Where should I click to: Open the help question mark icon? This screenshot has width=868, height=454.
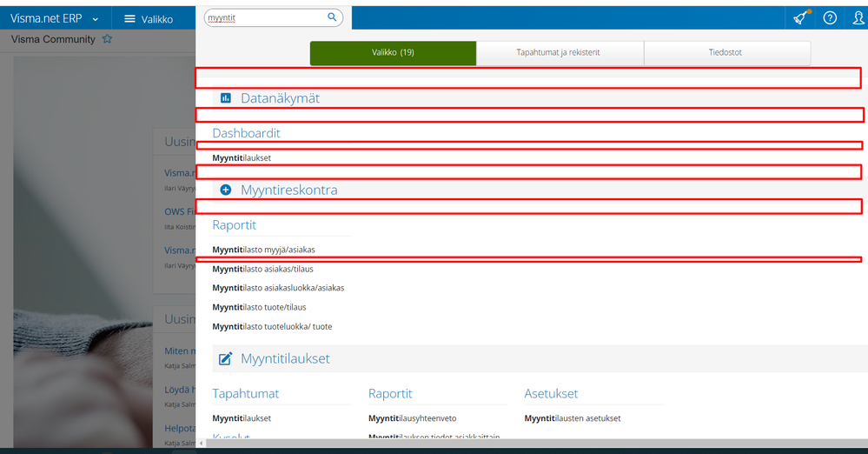(x=830, y=17)
